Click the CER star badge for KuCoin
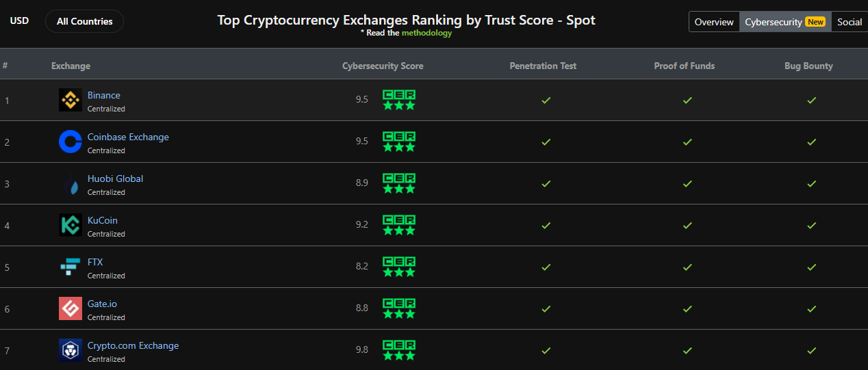The width and height of the screenshot is (868, 370). (x=399, y=225)
